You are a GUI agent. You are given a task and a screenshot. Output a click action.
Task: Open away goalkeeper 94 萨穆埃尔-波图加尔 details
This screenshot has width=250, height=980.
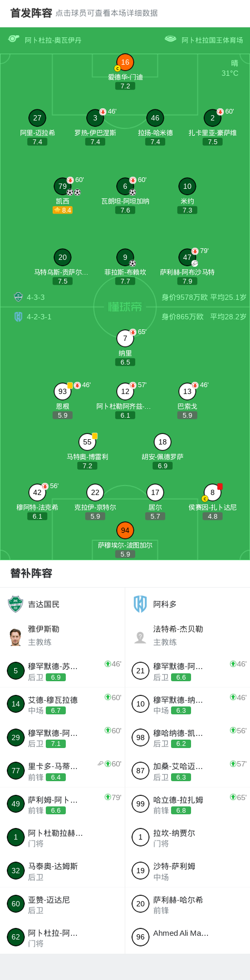click(x=125, y=530)
